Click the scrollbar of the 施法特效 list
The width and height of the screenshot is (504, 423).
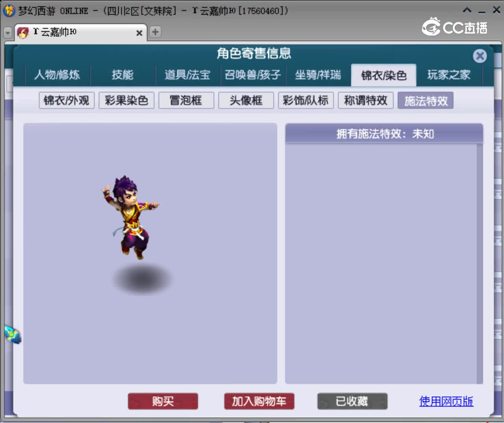pos(480,263)
